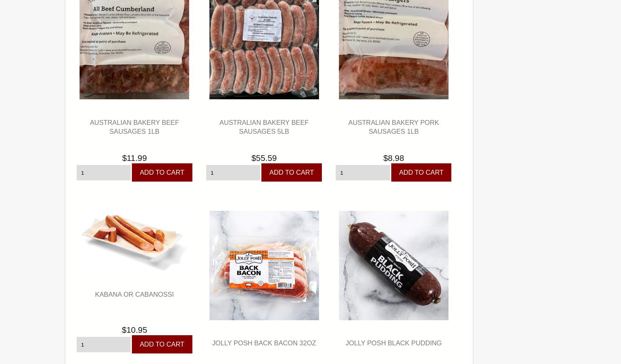Screen dimensions: 621x364
Task: Click quantity field for Pork Sausages 1LB
Action: coord(362,173)
